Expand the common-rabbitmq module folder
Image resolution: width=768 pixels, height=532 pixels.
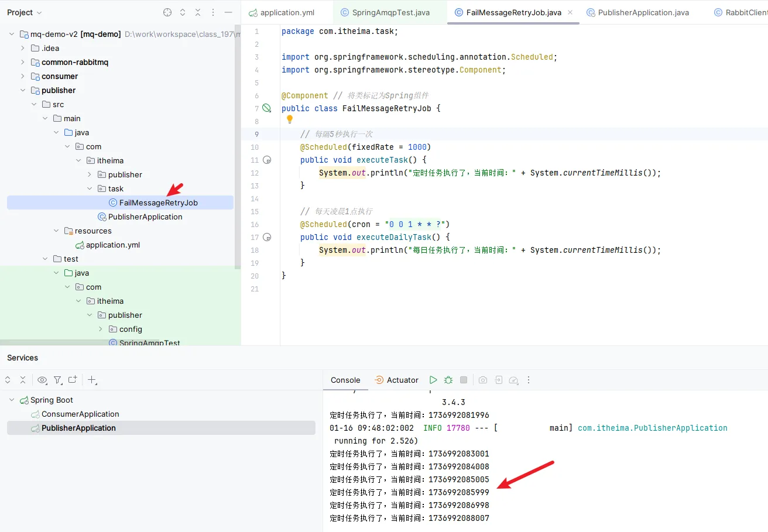coord(23,62)
